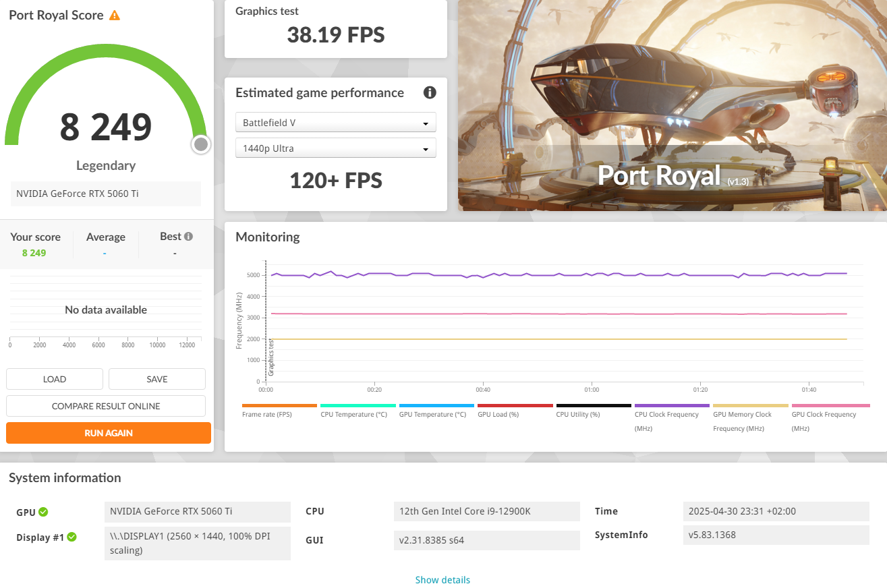Screen dimensions: 887x588
Task: Click the GUI version v2.31.8385 s64
Action: pos(486,540)
